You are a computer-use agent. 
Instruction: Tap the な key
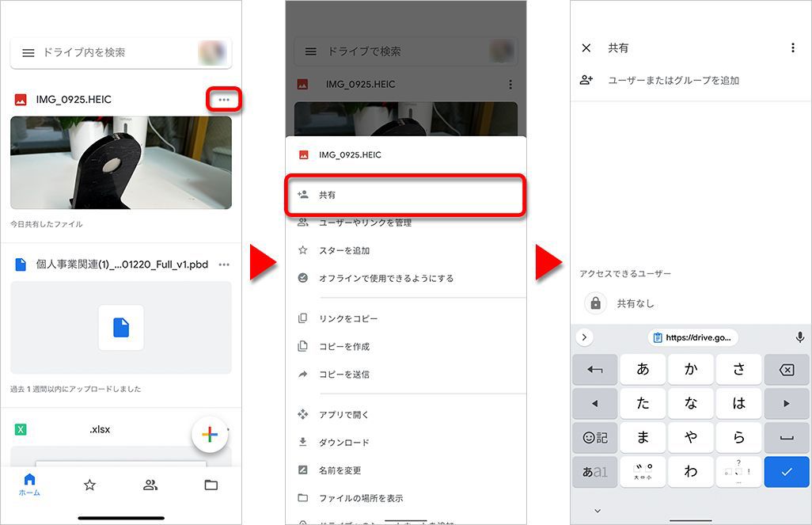pyautogui.click(x=691, y=403)
